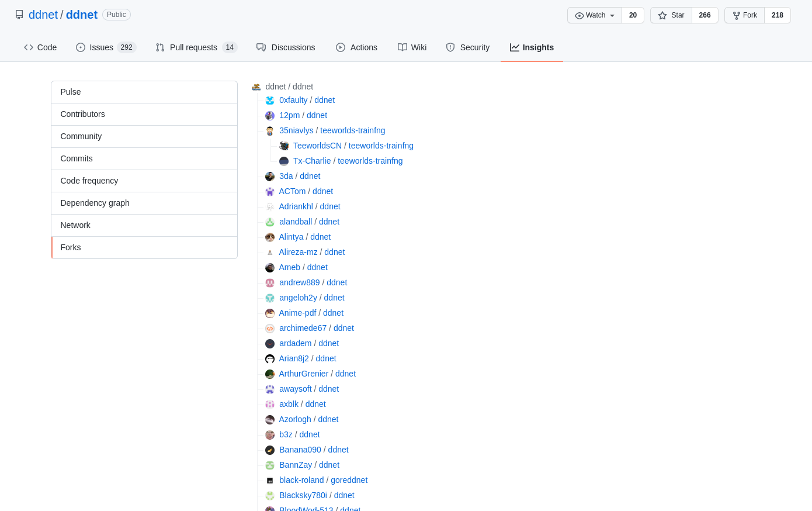Click the Banana090 avatar icon
812x511 pixels.
click(270, 450)
